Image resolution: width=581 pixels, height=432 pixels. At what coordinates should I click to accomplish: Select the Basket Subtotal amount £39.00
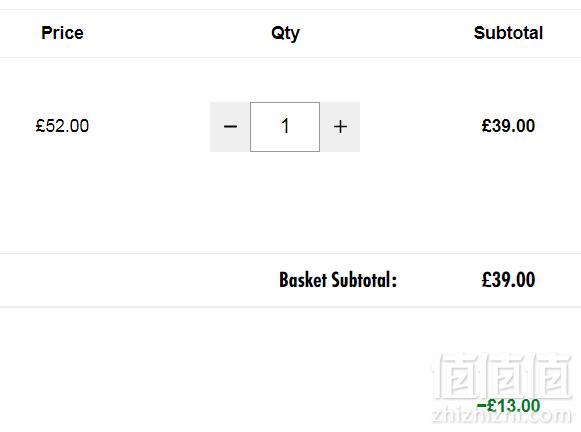508,280
